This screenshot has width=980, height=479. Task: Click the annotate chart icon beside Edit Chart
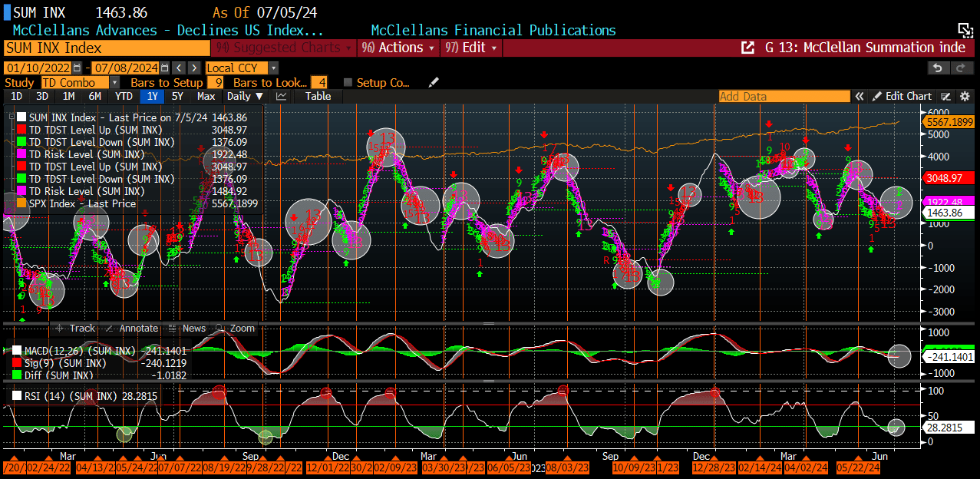(946, 97)
